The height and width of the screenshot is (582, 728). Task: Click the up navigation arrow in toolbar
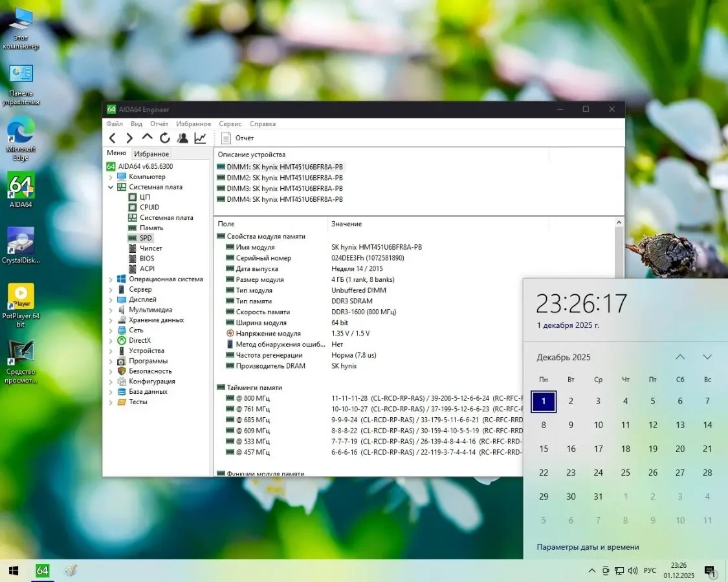147,138
